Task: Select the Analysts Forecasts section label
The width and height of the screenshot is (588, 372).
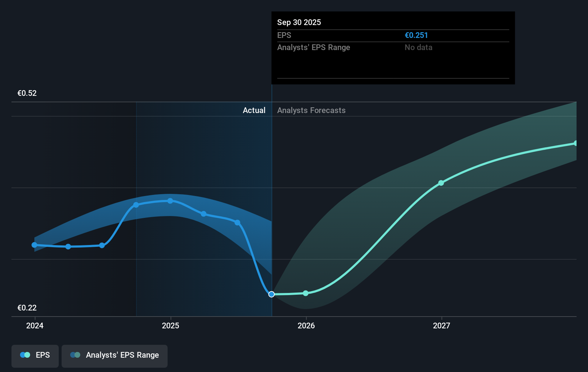Action: click(311, 110)
